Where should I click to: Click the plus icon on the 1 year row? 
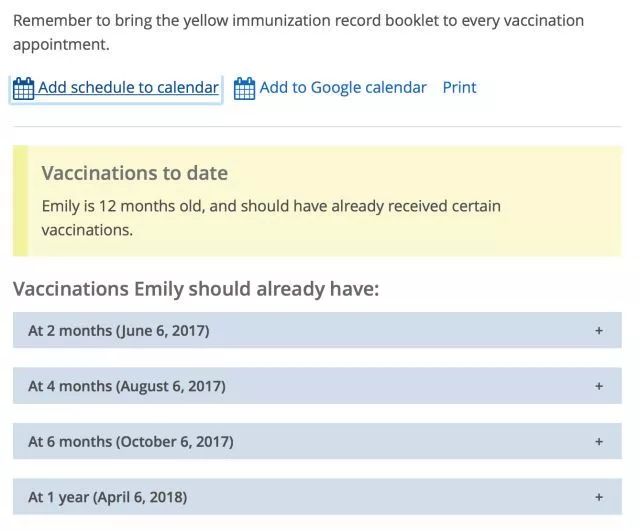tap(599, 497)
